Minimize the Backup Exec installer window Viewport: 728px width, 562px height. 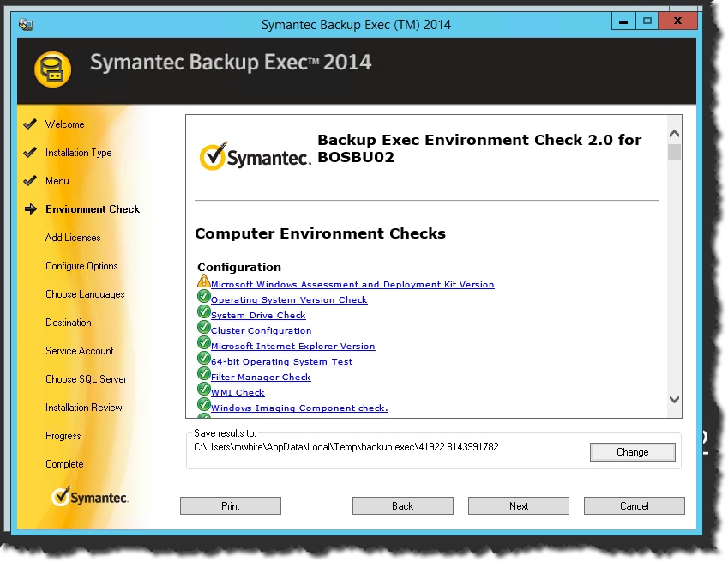623,21
